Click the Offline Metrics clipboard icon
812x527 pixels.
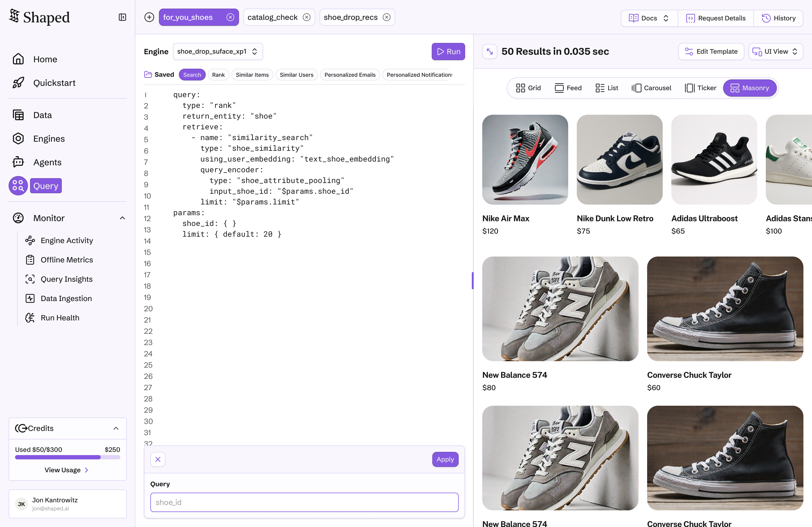30,260
